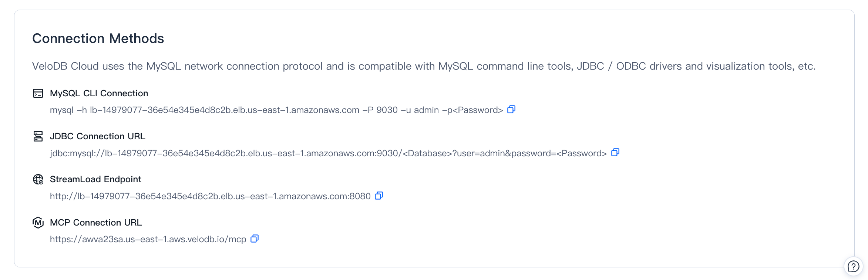Click the StreamLoad Endpoint label
Image resolution: width=868 pixels, height=280 pixels.
(x=95, y=179)
